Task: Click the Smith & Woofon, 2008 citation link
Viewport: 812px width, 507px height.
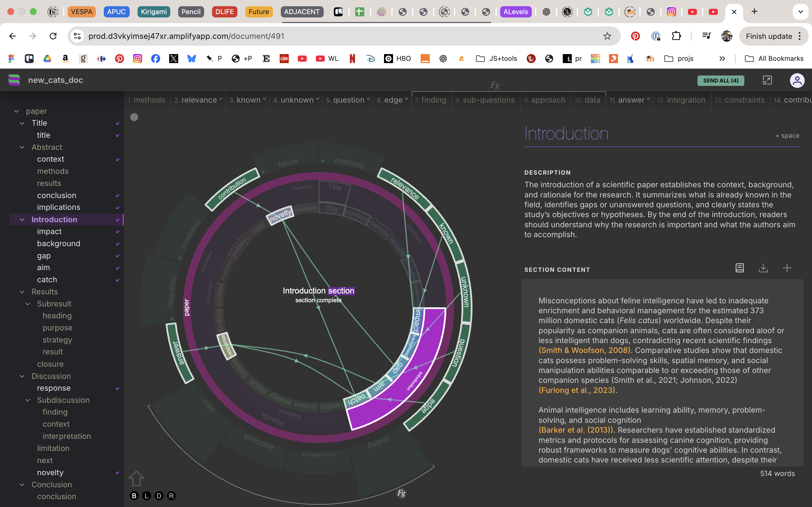Action: [x=584, y=350]
